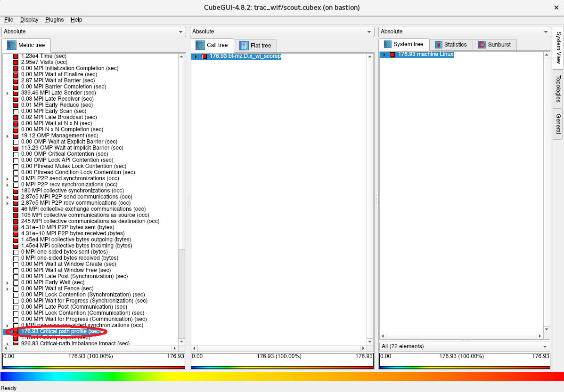Expand the MPI Late Sender metric
This screenshot has height=392, width=564.
click(8, 93)
